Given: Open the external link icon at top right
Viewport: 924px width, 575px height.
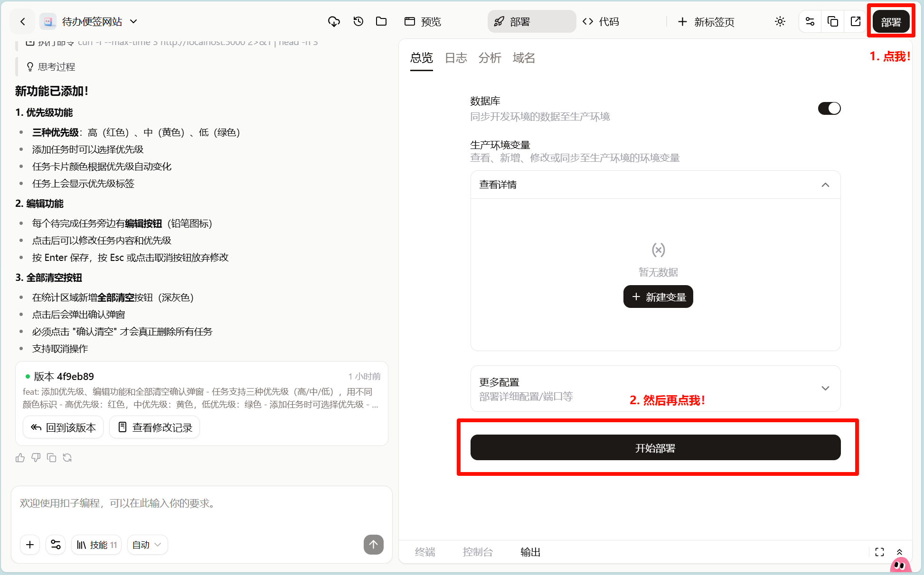Looking at the screenshot, I should pyautogui.click(x=855, y=21).
